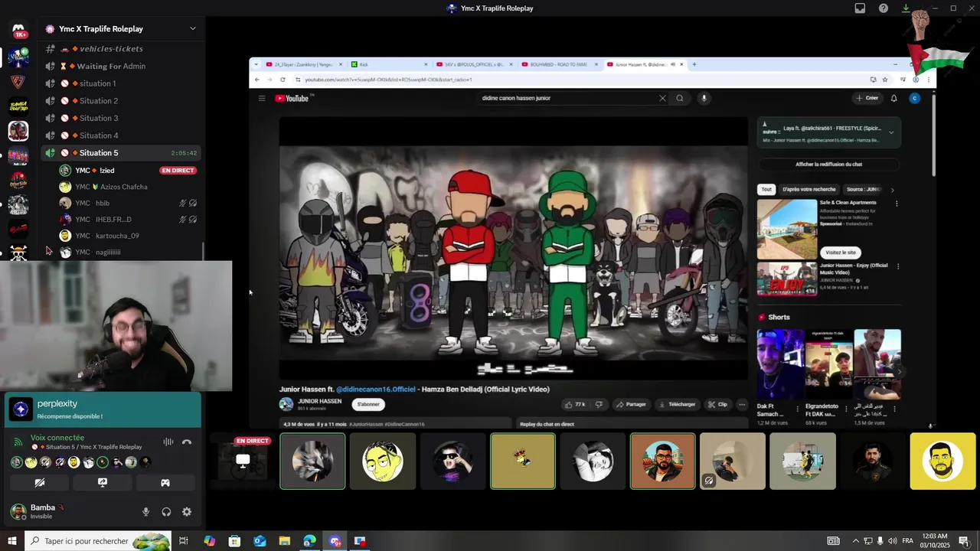Open screen share button in voice panel
Screen dimensions: 980x551
[x=102, y=483]
